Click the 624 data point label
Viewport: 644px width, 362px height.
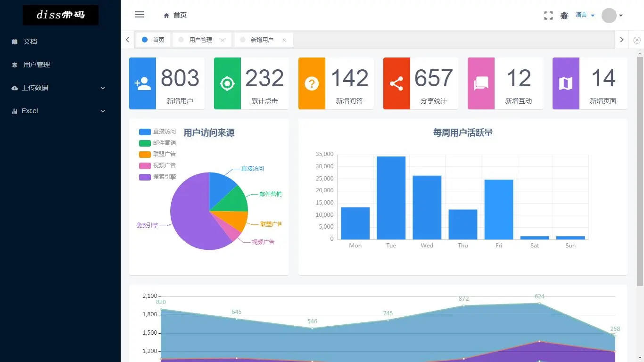(x=539, y=296)
